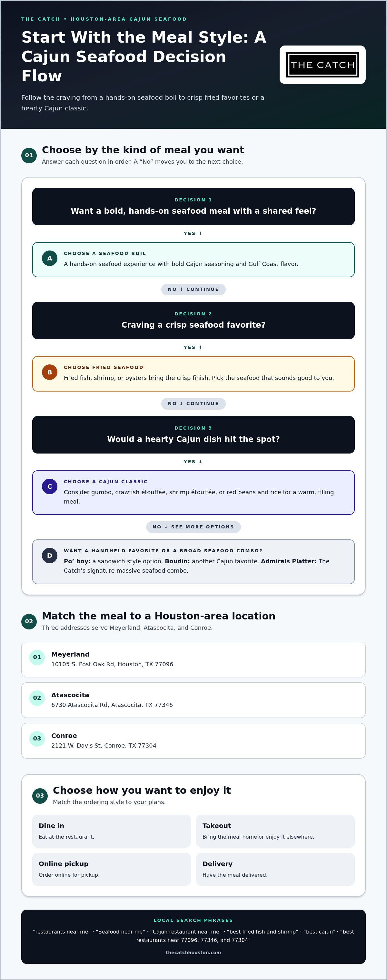This screenshot has height=980, width=387.
Task: Click the green circle A seafood boil badge
Action: (49, 258)
